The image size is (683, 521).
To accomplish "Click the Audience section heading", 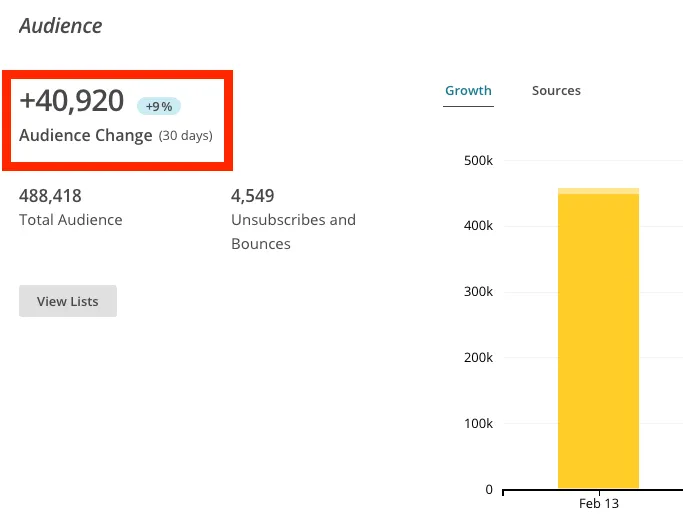I will pos(61,26).
